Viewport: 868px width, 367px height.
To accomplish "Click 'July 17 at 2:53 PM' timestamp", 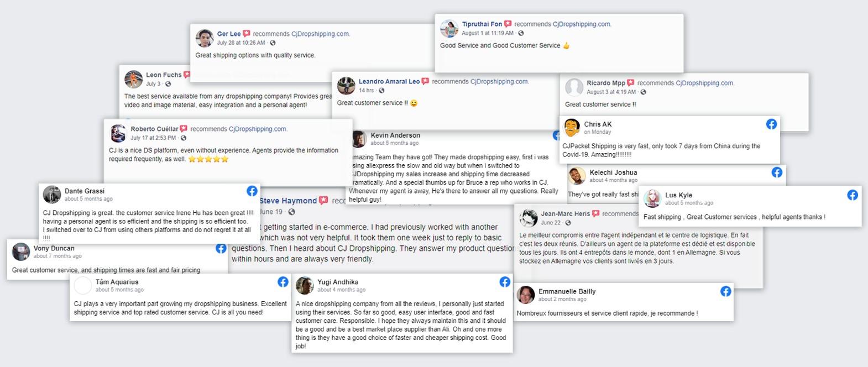I will tap(153, 138).
